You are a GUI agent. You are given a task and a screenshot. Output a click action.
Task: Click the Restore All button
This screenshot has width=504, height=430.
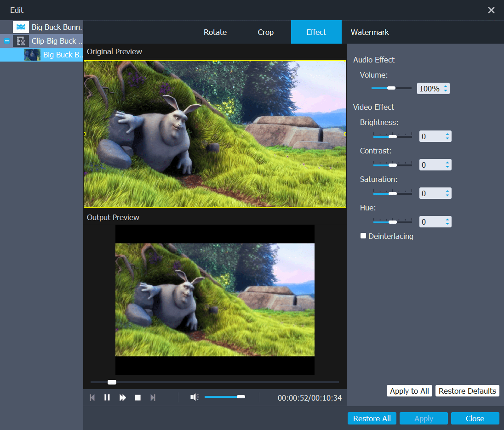(x=372, y=419)
